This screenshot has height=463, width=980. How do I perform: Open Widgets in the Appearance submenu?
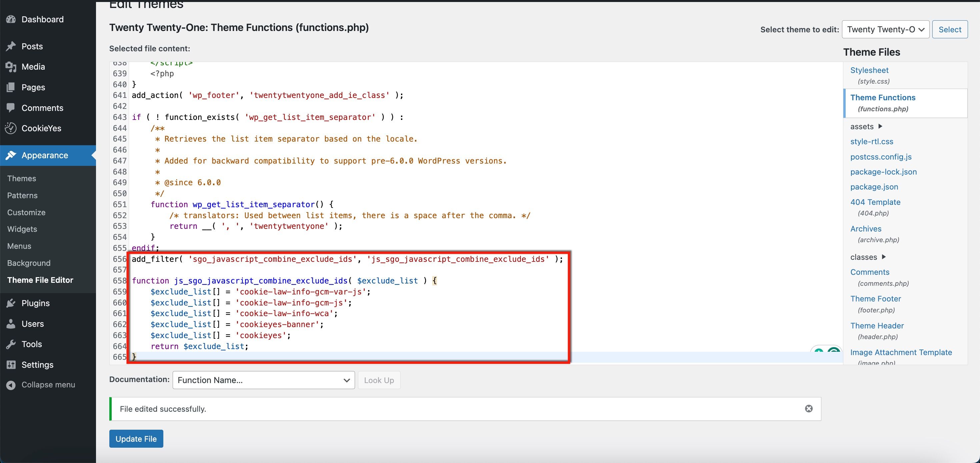pos(22,229)
